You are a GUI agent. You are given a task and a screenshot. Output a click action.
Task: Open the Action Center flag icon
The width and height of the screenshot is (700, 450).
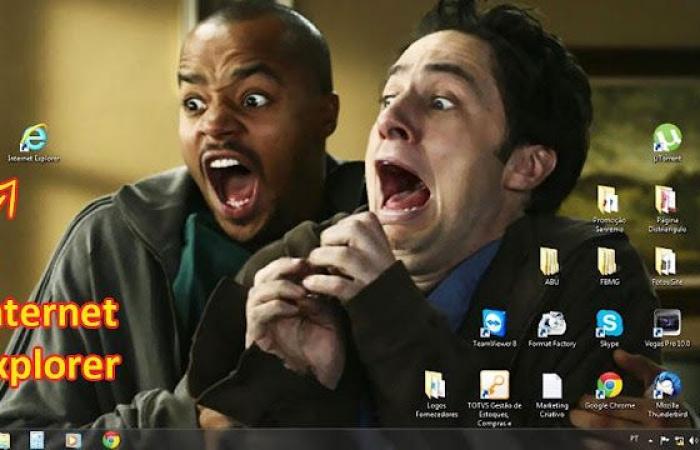tap(664, 440)
